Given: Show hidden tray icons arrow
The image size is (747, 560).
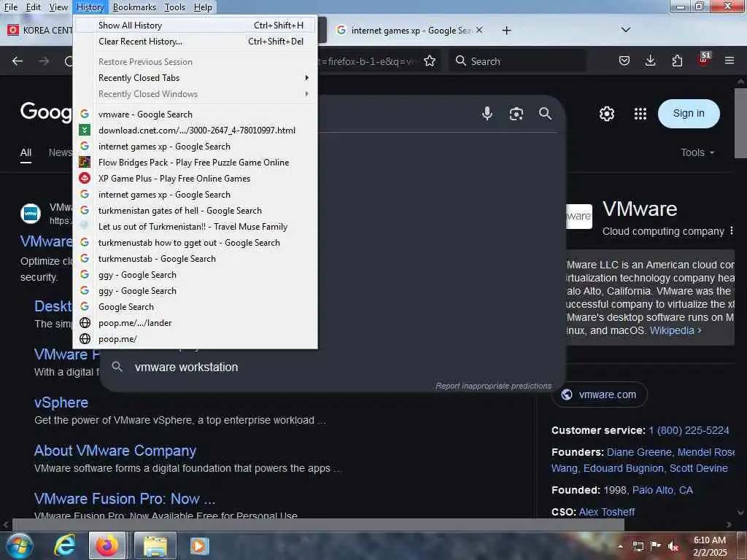Looking at the screenshot, I should pyautogui.click(x=620, y=547).
